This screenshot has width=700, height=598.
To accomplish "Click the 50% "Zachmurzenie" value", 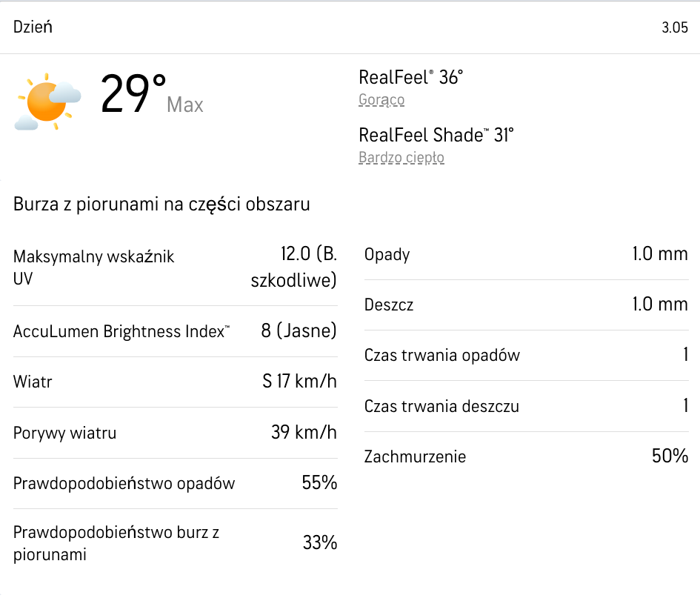I will [x=670, y=456].
